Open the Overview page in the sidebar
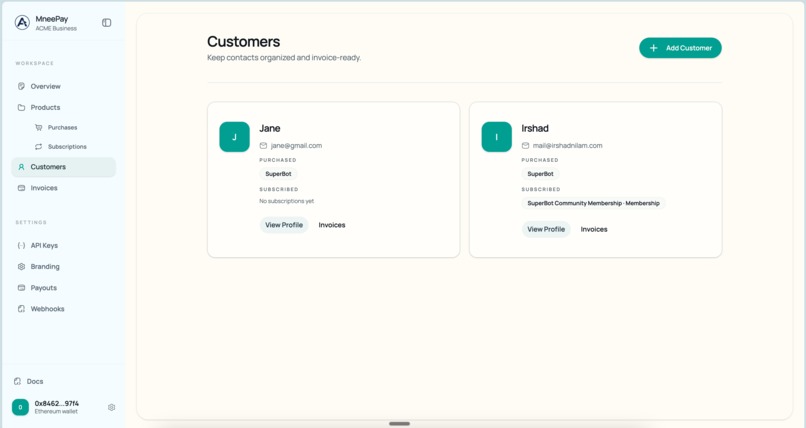Screen dimensions: 806x428 pyautogui.click(x=64, y=86)
